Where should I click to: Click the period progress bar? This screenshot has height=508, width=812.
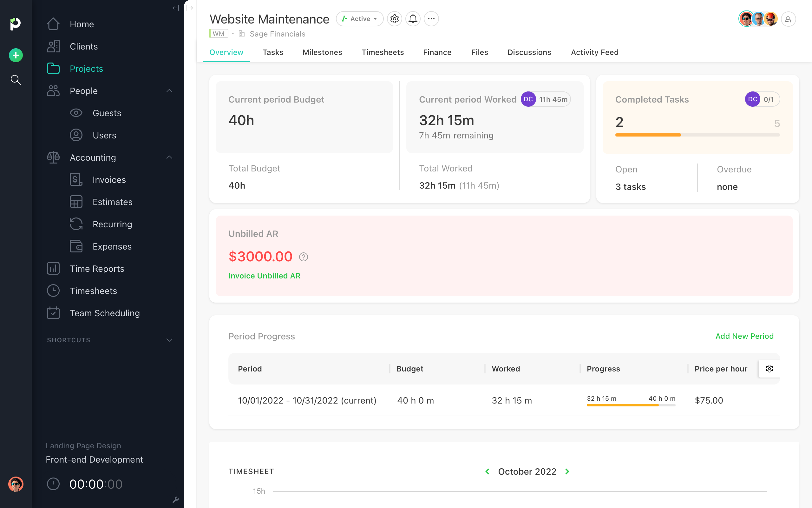coord(631,405)
